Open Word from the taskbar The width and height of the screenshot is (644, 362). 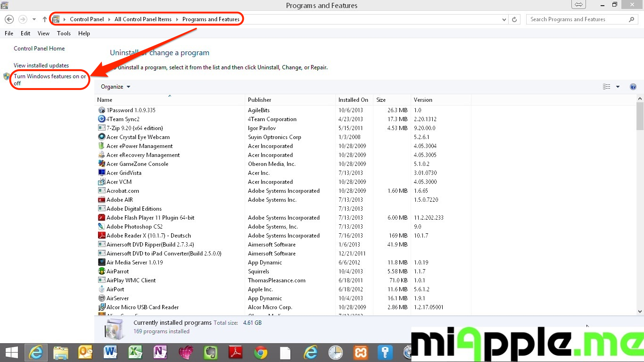click(x=110, y=352)
